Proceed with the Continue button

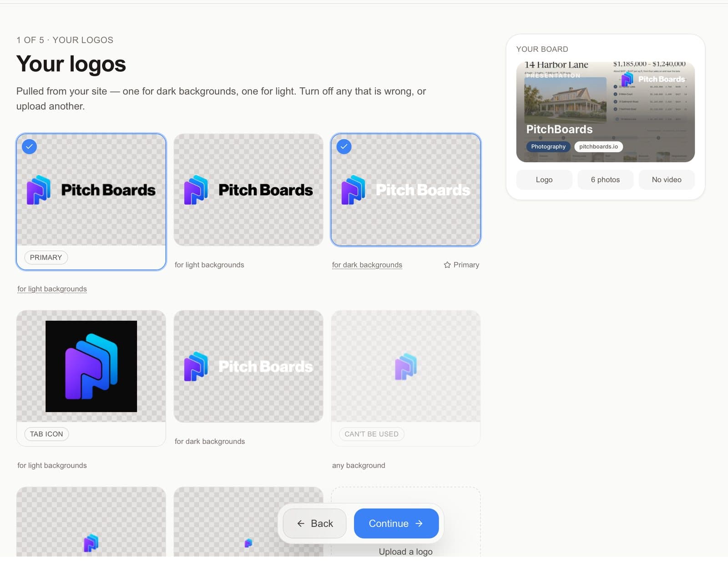(x=396, y=524)
